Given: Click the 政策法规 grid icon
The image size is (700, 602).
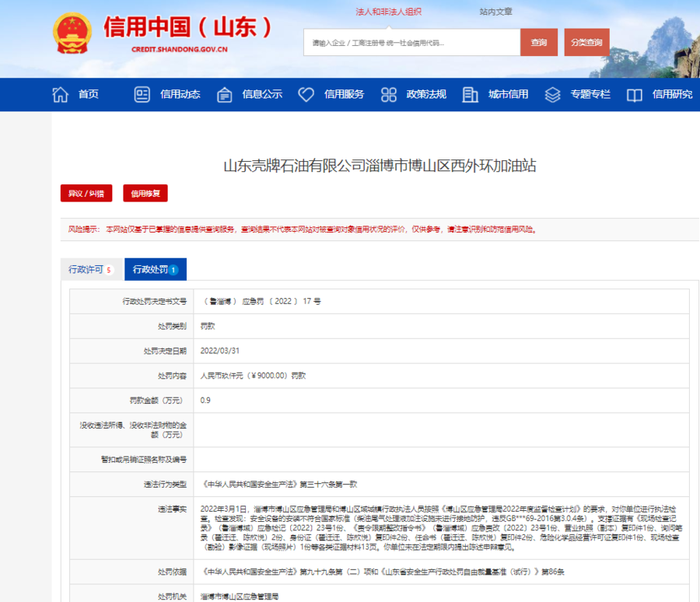Looking at the screenshot, I should pyautogui.click(x=389, y=95).
